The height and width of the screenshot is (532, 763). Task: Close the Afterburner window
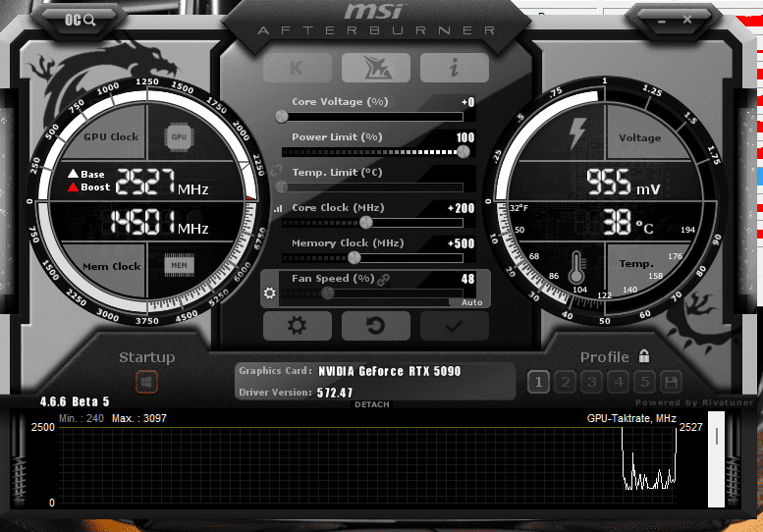tap(687, 20)
